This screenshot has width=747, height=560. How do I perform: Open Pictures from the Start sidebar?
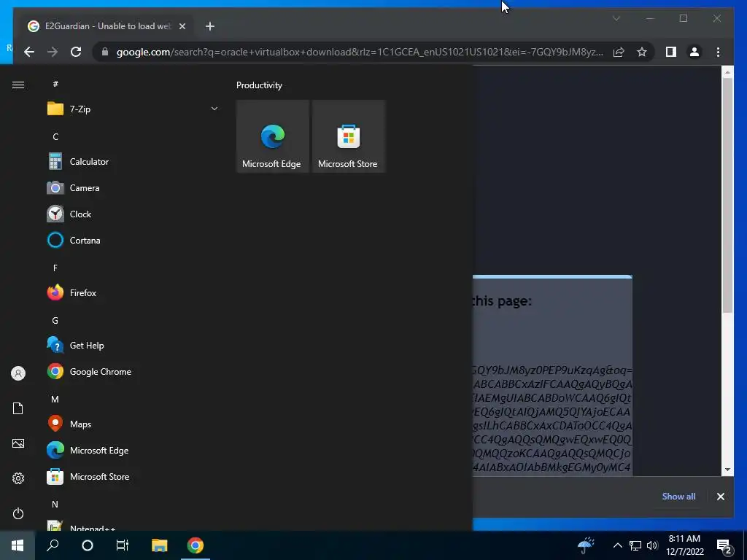(18, 443)
